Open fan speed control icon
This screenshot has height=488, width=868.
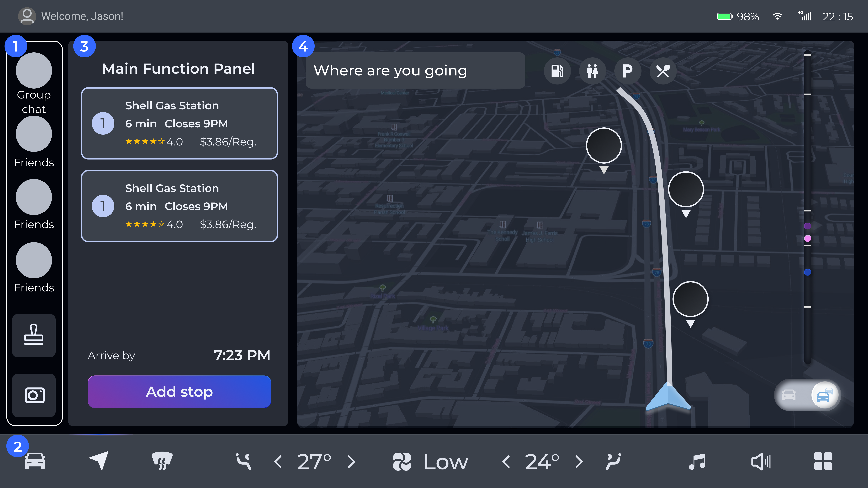[x=402, y=461]
